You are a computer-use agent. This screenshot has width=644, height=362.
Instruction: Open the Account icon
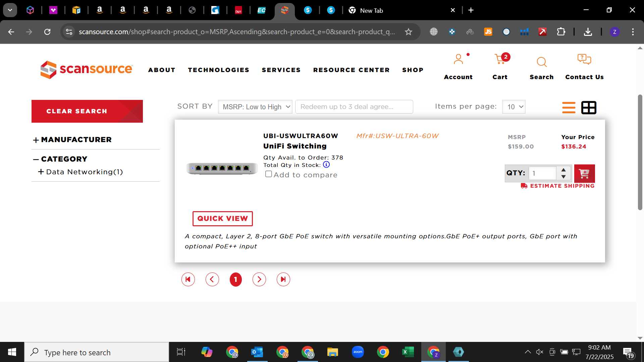click(458, 59)
